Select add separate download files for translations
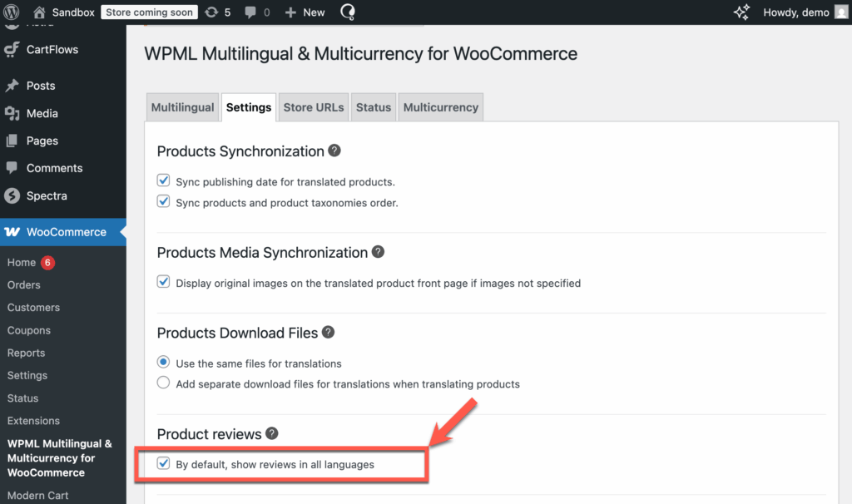This screenshot has height=504, width=852. (163, 383)
